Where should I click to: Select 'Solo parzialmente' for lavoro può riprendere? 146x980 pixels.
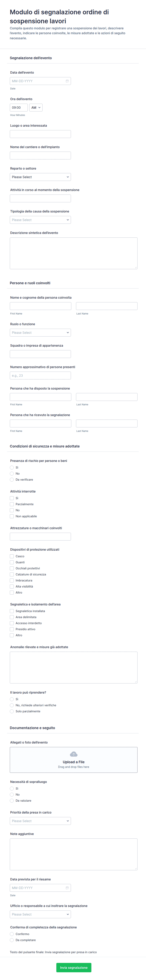tap(12, 711)
